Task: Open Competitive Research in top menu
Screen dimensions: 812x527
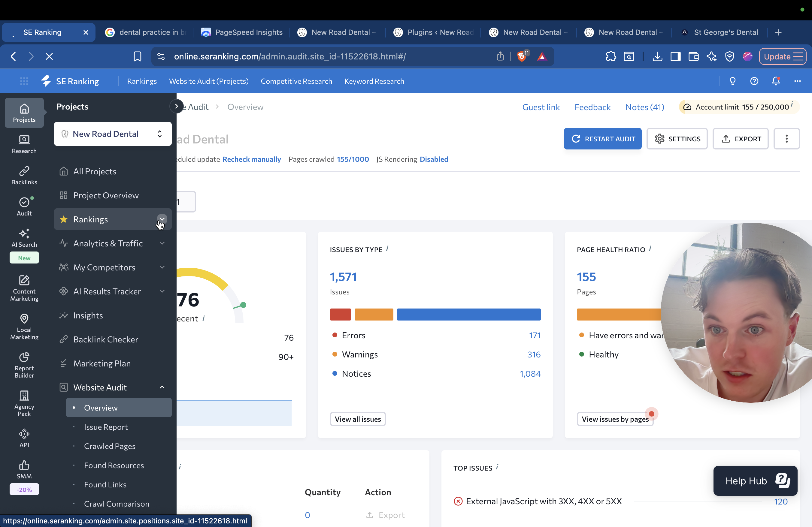Action: tap(296, 81)
